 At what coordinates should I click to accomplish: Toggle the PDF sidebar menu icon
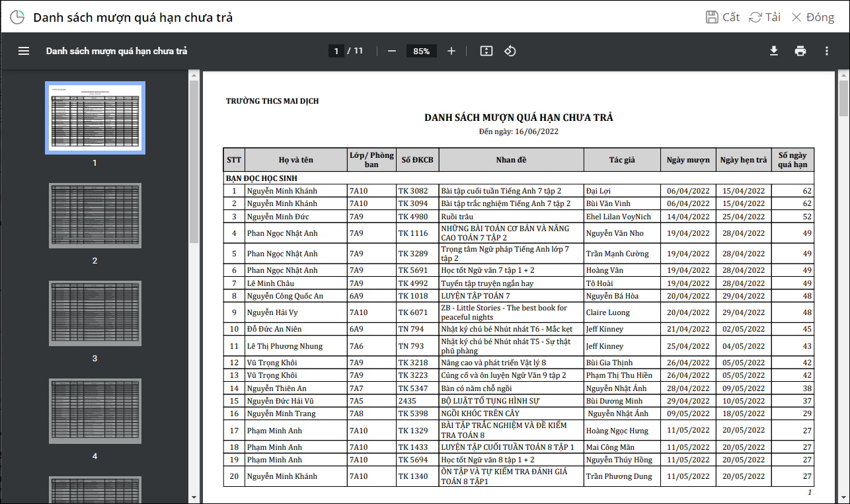24,51
